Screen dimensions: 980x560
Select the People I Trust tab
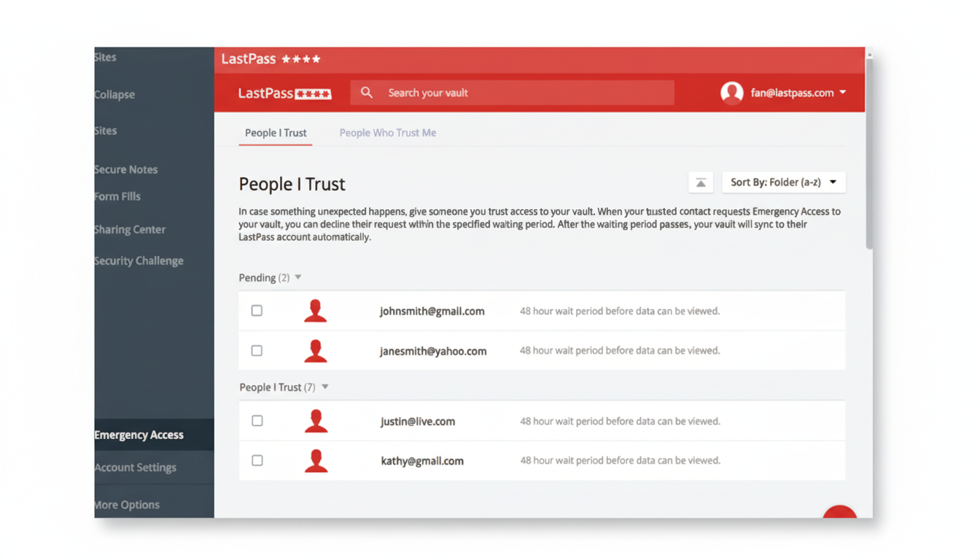coord(276,133)
